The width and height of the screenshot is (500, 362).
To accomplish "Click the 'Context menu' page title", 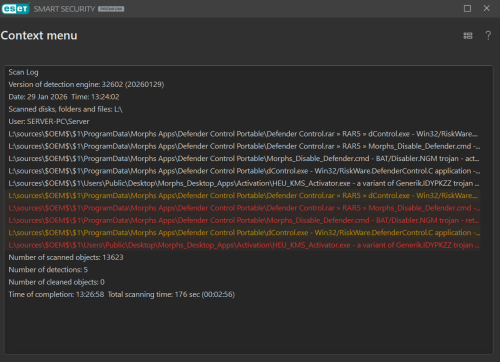I will tap(39, 35).
